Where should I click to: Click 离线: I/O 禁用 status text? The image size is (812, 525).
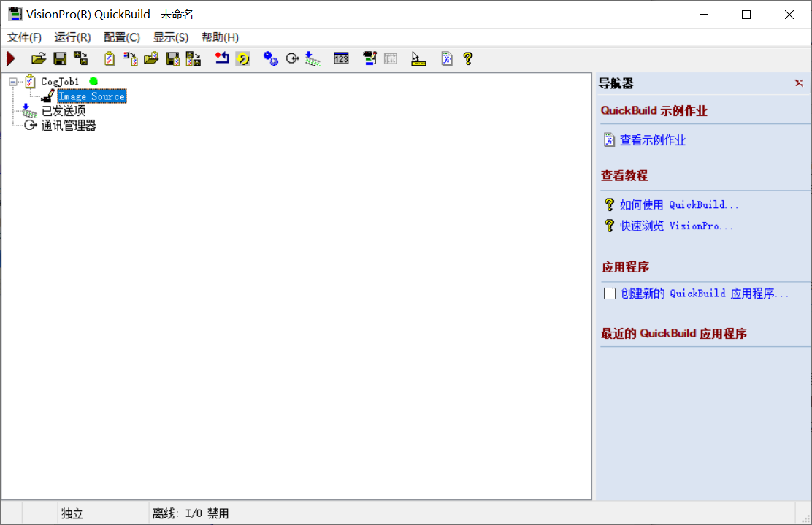pos(191,513)
